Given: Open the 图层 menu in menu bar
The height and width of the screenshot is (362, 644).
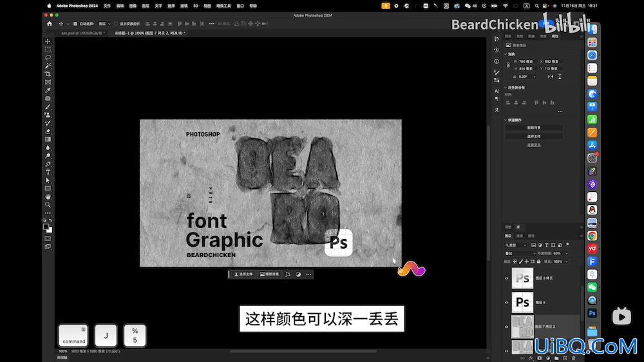Looking at the screenshot, I should [146, 6].
